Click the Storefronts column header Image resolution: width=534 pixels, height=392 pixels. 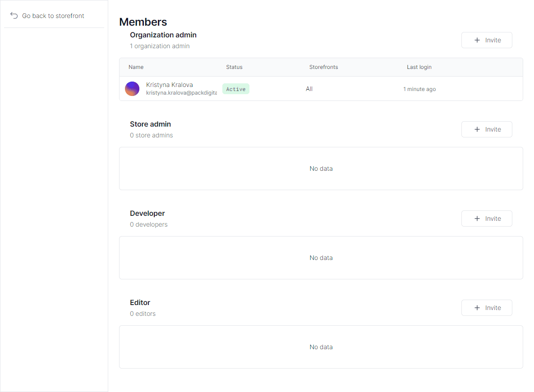[x=323, y=67]
